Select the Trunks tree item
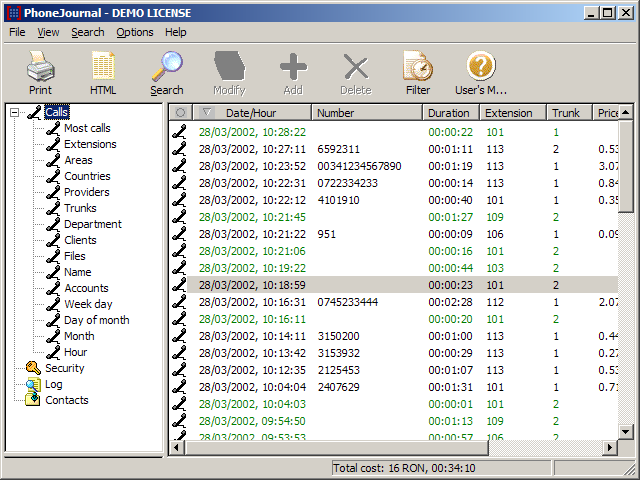Screen dimensions: 640x480 (80, 208)
